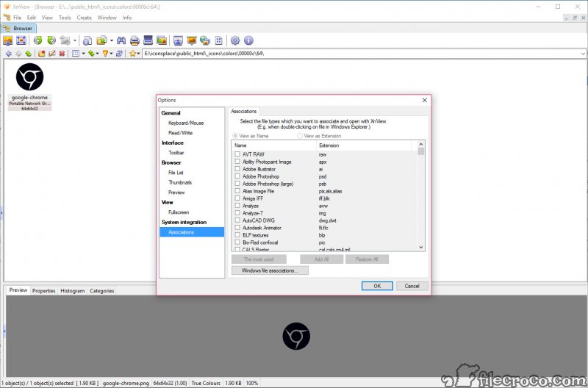Start the Slide show icon

click(192, 40)
